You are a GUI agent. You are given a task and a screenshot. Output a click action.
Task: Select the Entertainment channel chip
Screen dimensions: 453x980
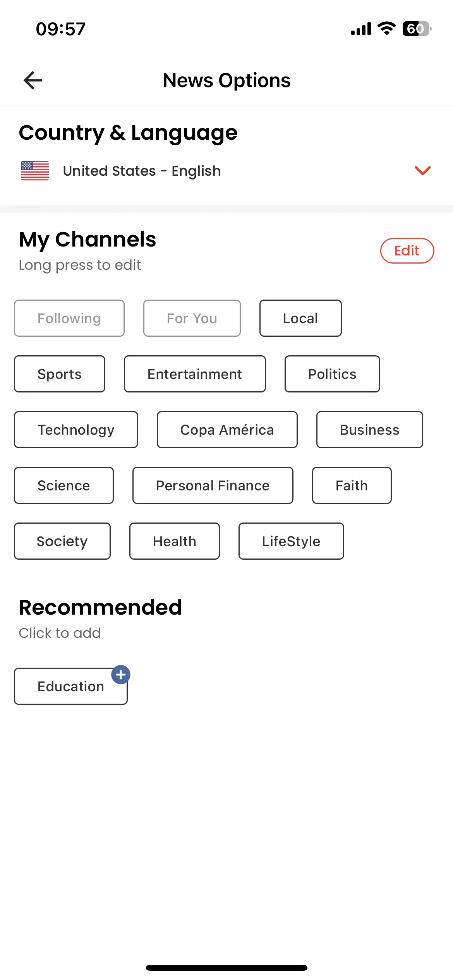(195, 374)
